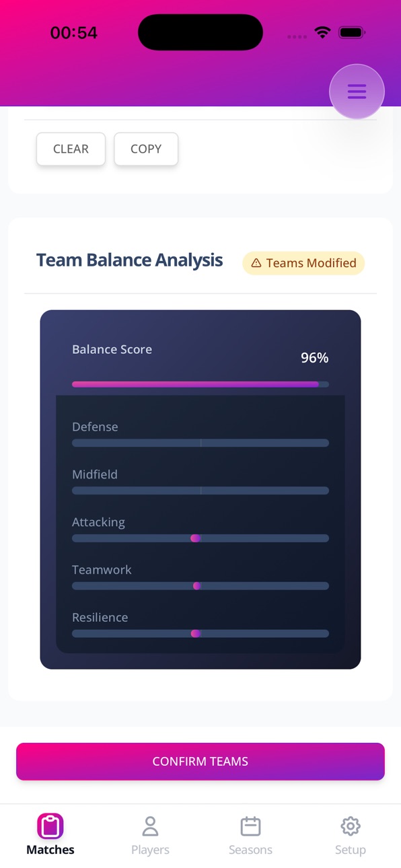Click the Teamwork balance indicator
Viewport: 401px width, 868px height.
click(197, 586)
